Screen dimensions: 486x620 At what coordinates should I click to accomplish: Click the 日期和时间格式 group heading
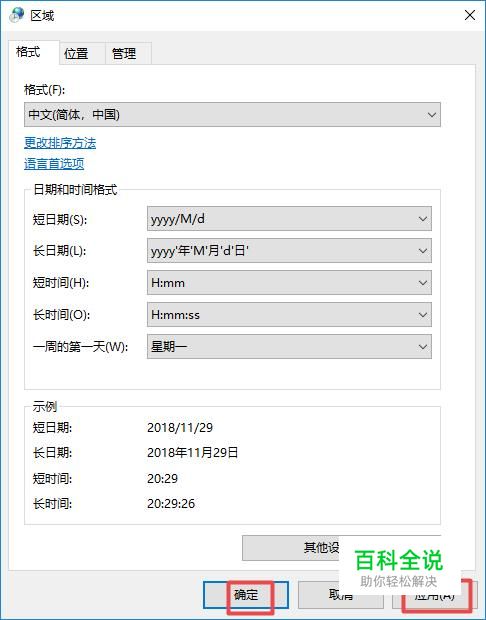click(x=75, y=190)
